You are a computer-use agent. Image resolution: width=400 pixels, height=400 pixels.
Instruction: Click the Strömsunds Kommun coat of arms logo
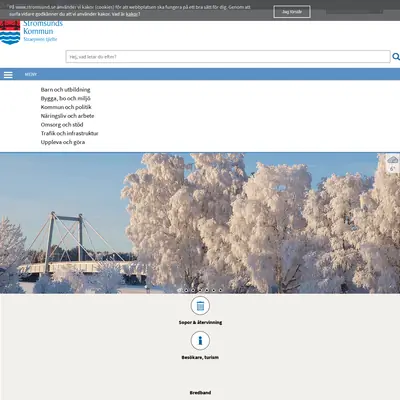10,32
